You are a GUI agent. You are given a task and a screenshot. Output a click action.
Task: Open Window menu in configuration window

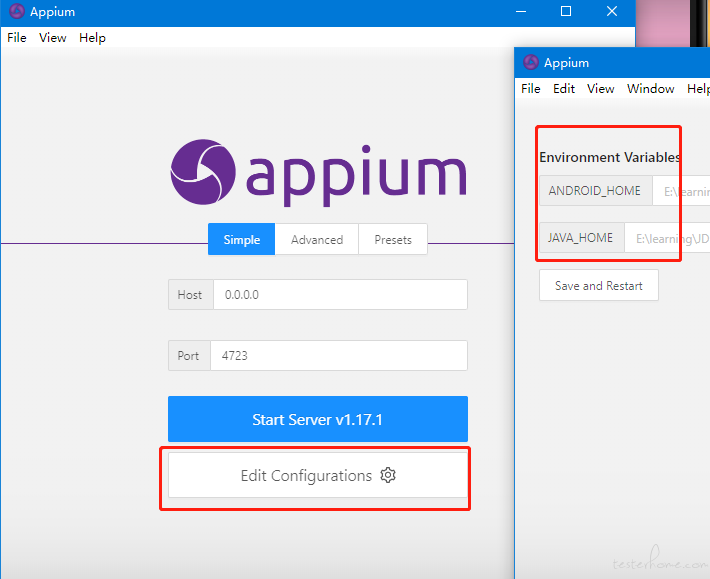click(650, 88)
